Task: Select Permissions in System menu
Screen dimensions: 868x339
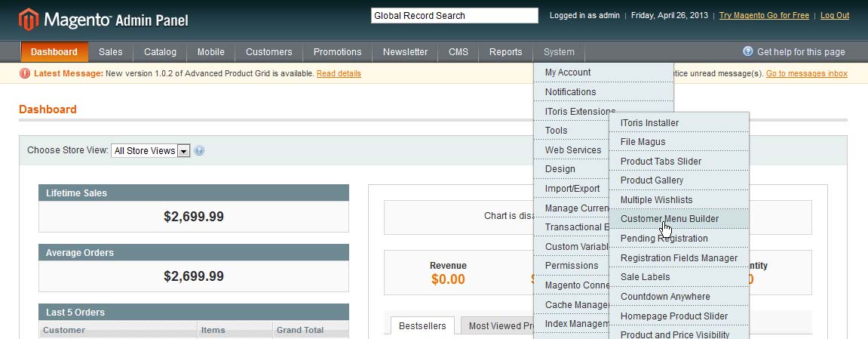Action: pos(572,265)
